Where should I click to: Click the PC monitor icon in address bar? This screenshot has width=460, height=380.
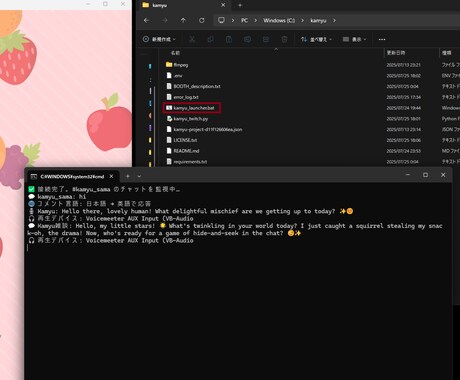[x=221, y=20]
